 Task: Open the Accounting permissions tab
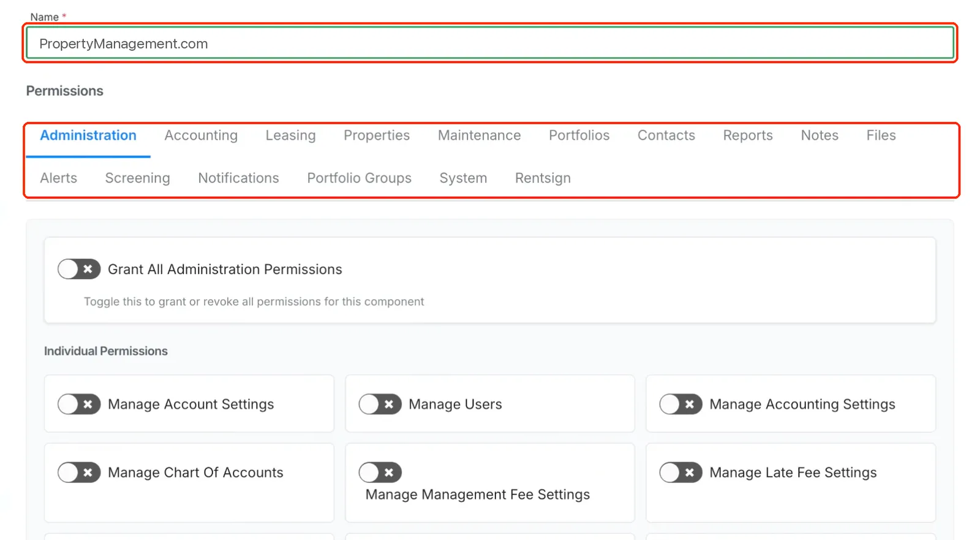(201, 135)
